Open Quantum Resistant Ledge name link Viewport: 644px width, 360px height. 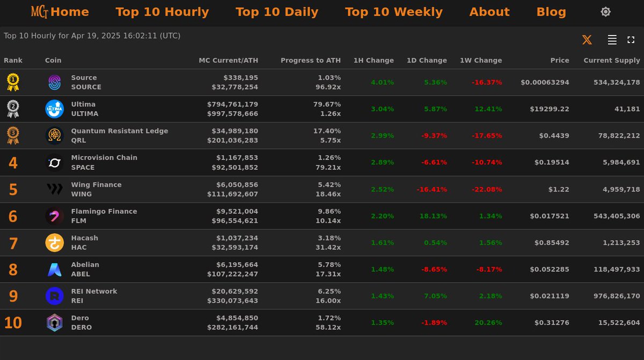pyautogui.click(x=120, y=131)
